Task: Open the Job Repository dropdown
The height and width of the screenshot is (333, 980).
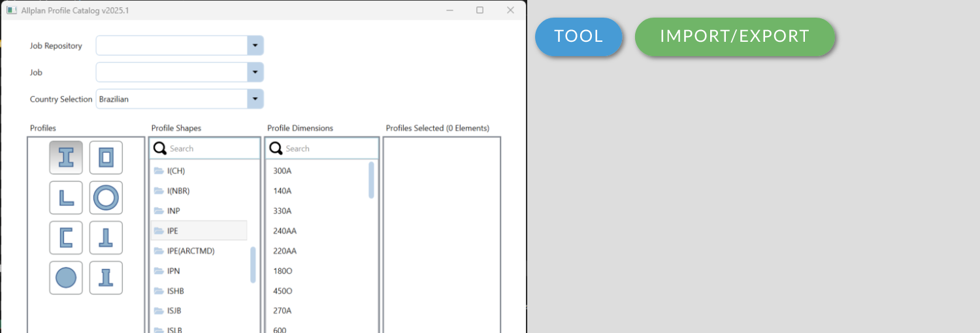Action: tap(255, 46)
